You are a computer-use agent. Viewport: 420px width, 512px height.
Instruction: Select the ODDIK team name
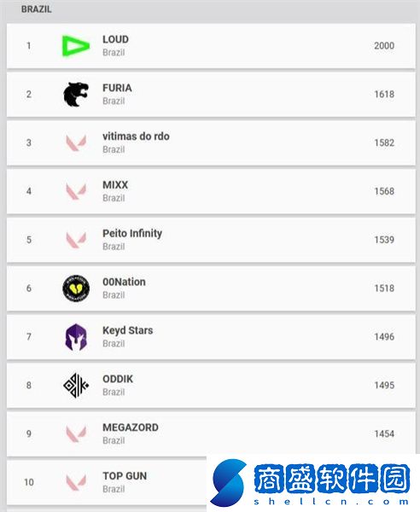pyautogui.click(x=118, y=379)
